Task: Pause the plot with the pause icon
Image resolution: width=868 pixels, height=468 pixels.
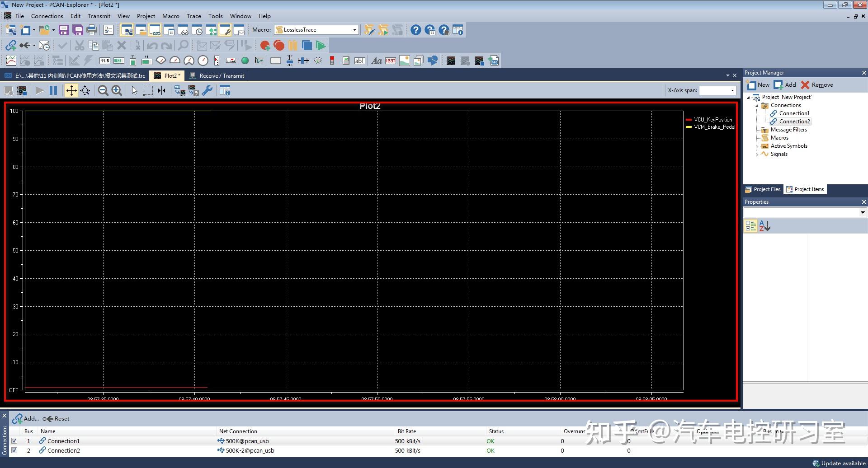Action: [53, 91]
